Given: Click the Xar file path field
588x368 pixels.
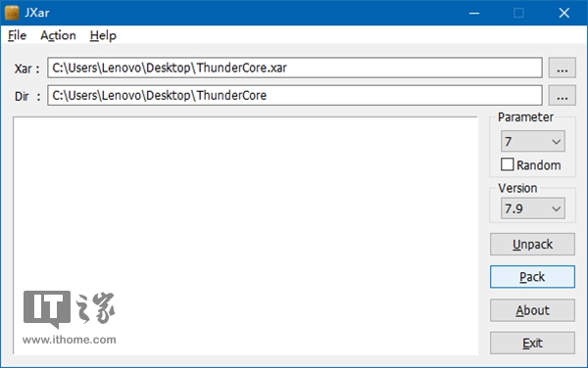Looking at the screenshot, I should (295, 68).
